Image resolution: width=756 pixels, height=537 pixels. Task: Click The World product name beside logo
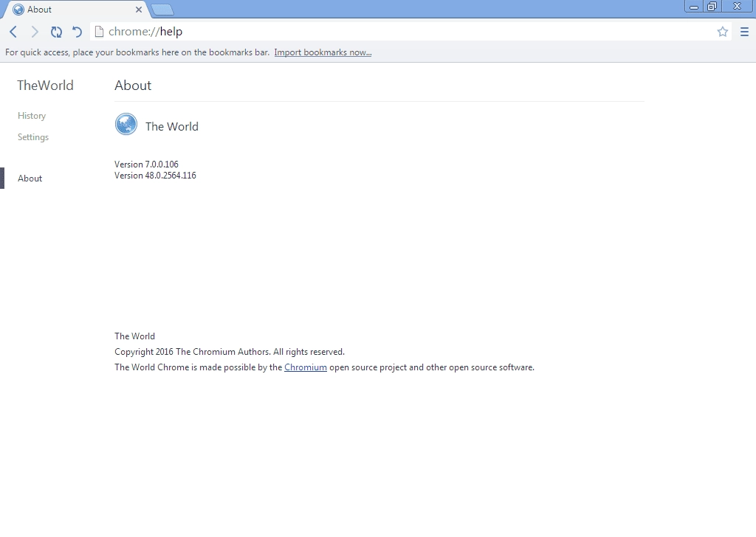172,126
